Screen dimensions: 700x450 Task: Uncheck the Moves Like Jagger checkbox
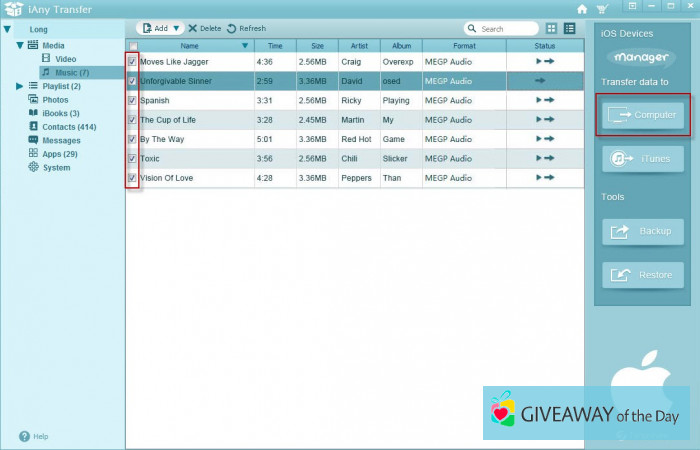pyautogui.click(x=133, y=62)
